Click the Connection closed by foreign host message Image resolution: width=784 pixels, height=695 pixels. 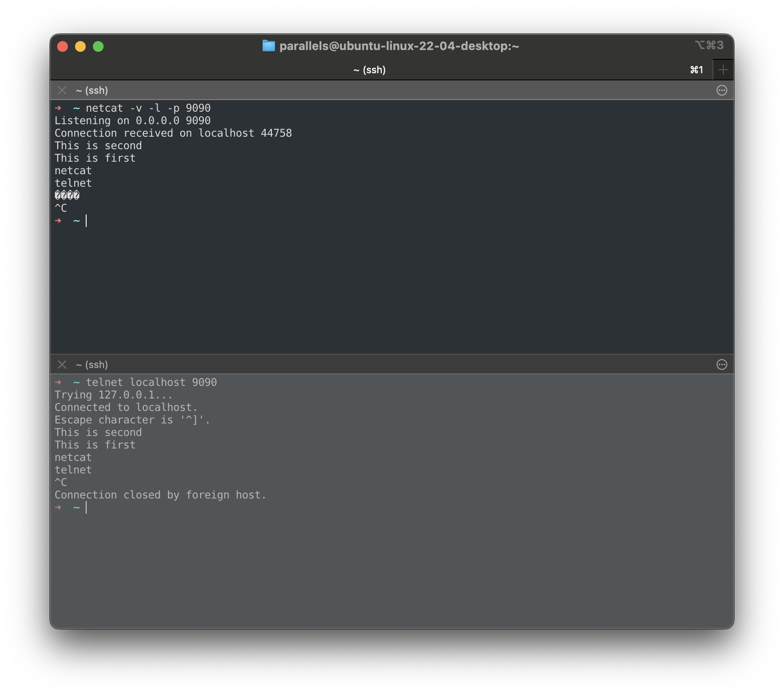160,494
